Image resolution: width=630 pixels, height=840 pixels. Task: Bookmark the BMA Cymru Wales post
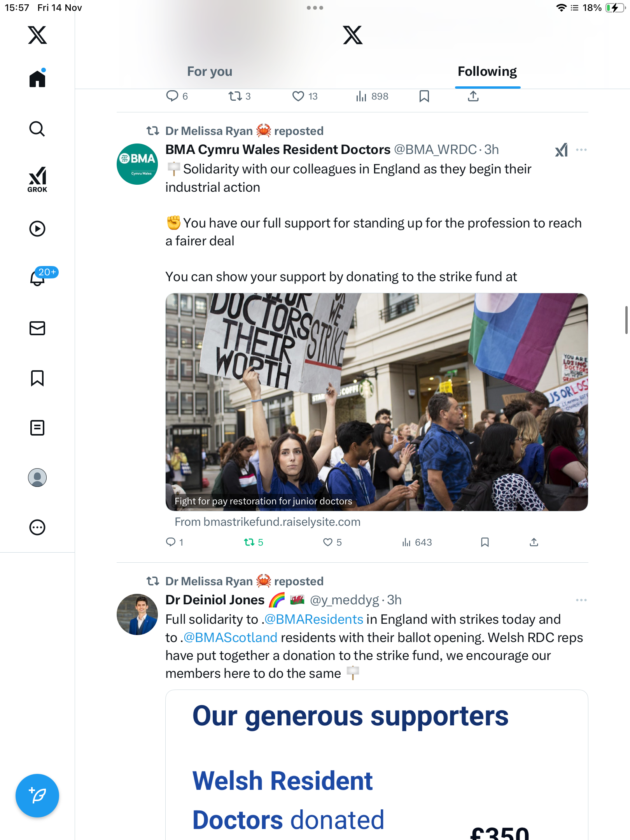tap(485, 542)
